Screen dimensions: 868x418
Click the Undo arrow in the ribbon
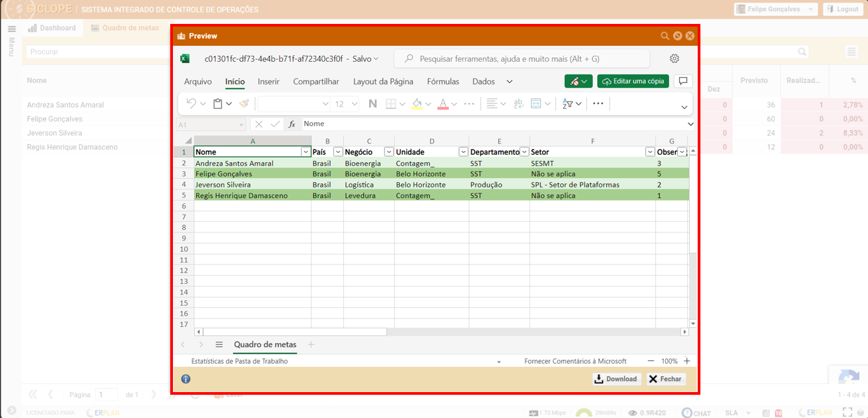pyautogui.click(x=191, y=104)
